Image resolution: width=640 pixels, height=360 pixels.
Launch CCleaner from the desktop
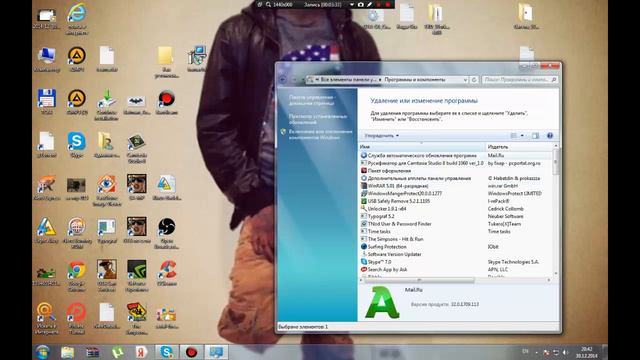[167, 273]
